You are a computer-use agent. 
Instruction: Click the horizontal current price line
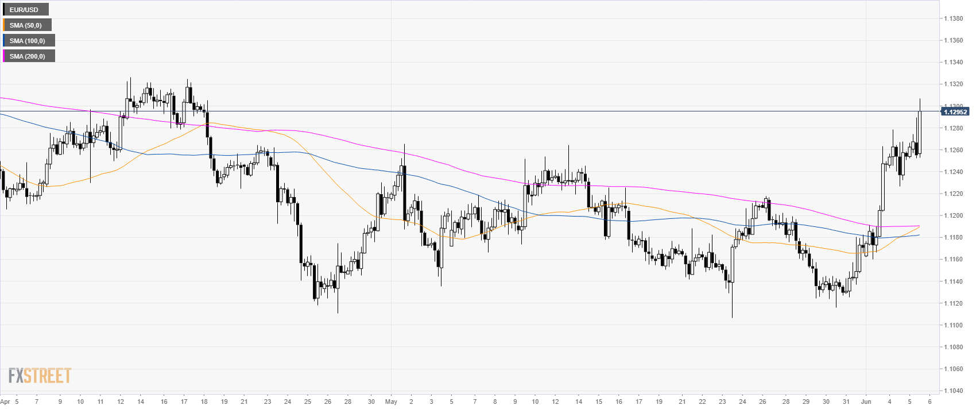coord(459,111)
